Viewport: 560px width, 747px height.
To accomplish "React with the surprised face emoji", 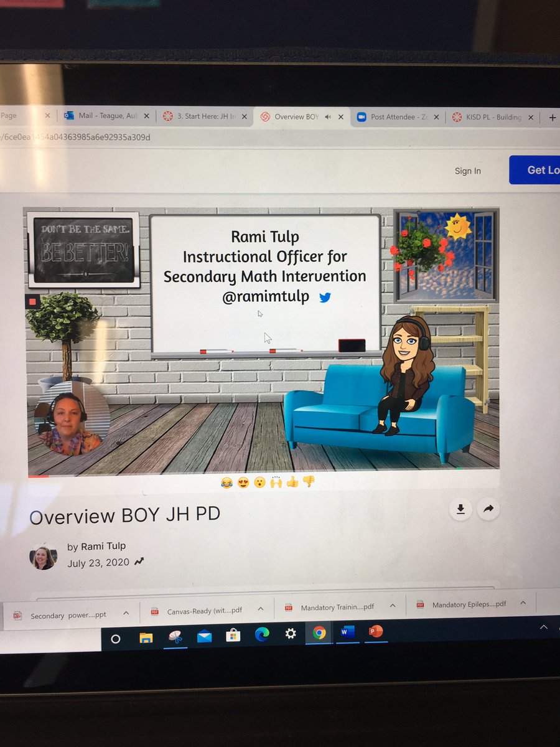I will click(x=259, y=482).
